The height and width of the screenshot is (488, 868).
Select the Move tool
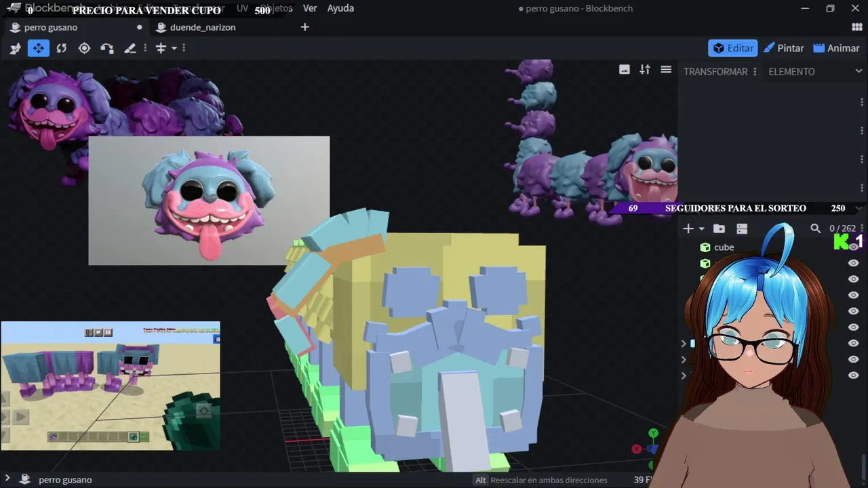(39, 48)
